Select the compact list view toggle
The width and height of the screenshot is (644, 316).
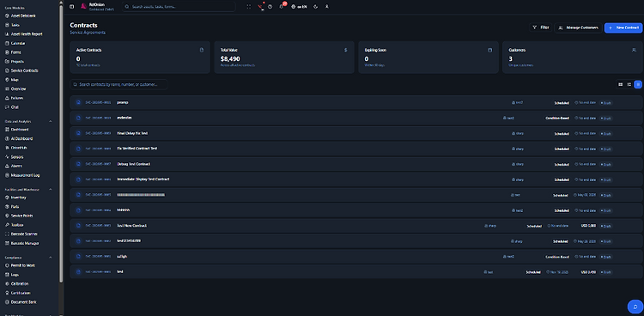pyautogui.click(x=638, y=84)
